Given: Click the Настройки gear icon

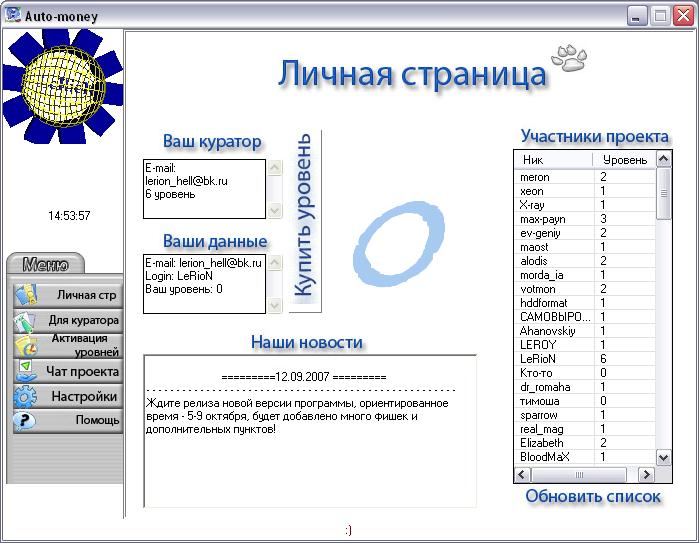Looking at the screenshot, I should click(x=25, y=396).
